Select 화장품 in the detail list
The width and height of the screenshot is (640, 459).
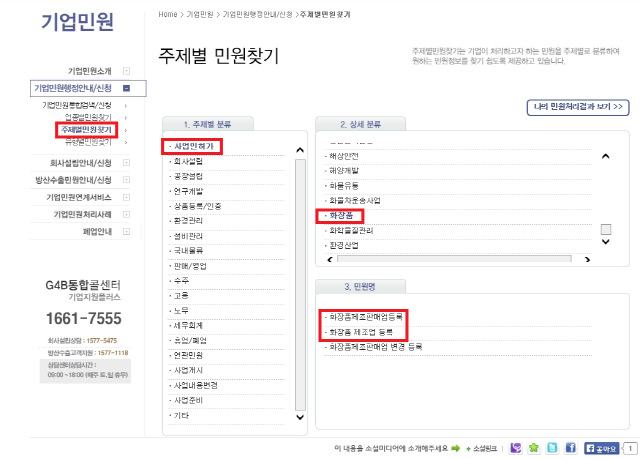point(341,215)
